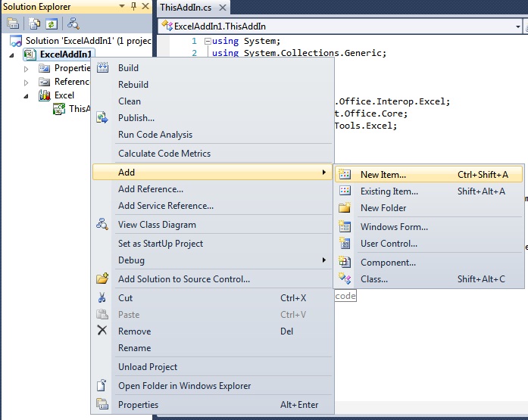Open the Solution Explorer window position dropdown arrow
Viewport: 528px width, 420px height.
tap(122, 6)
